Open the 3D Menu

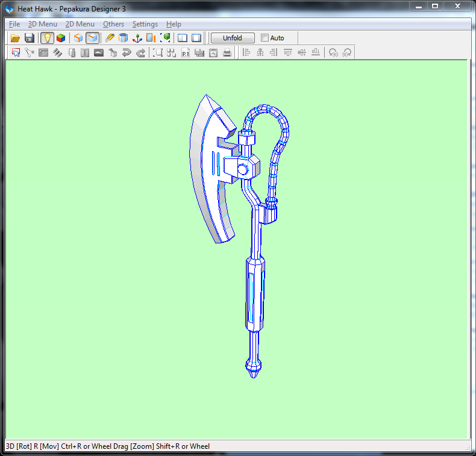(x=43, y=24)
